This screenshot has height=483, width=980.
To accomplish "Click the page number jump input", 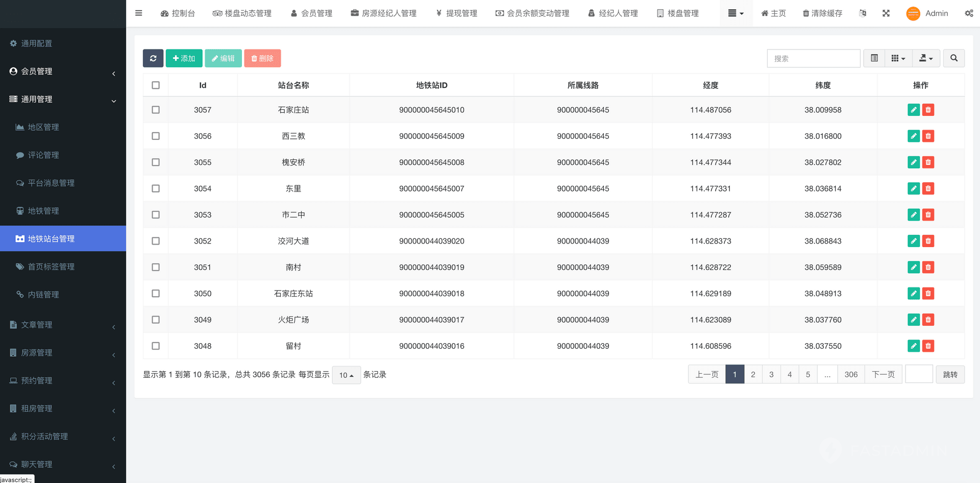I will (x=919, y=374).
